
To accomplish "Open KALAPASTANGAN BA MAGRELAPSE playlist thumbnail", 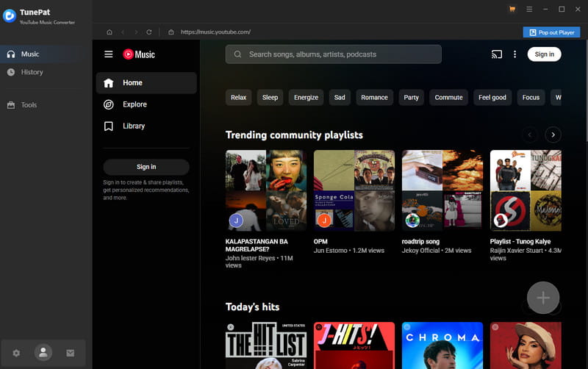I will [266, 190].
